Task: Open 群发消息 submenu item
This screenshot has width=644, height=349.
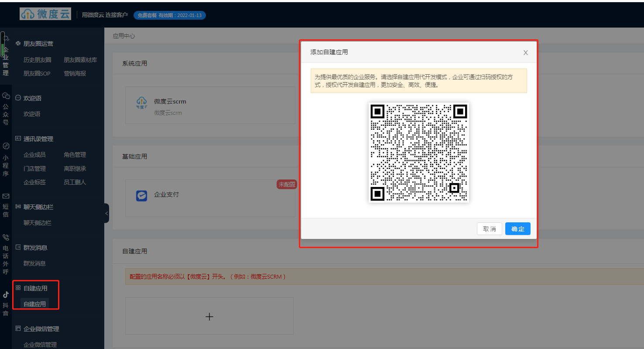Action: click(x=34, y=263)
